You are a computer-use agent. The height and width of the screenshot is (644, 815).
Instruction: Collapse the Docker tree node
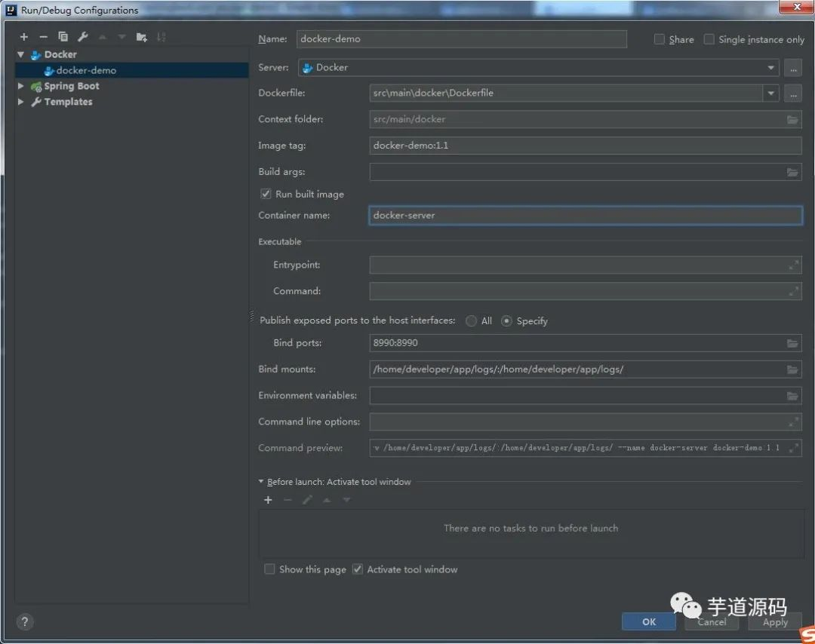pos(21,54)
